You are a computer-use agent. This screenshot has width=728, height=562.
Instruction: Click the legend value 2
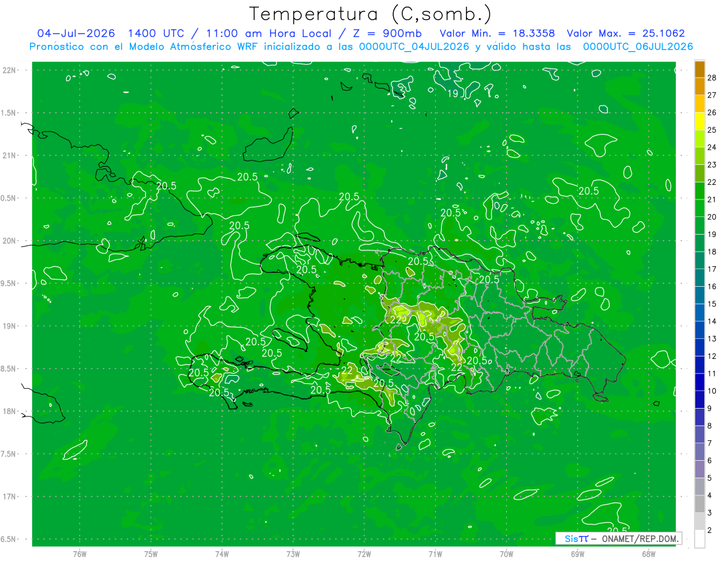tap(710, 530)
